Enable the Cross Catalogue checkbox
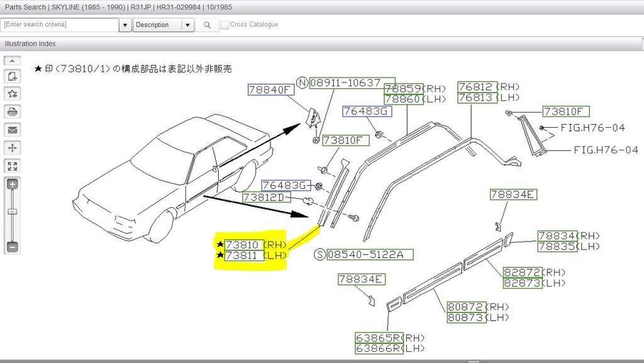The height and width of the screenshot is (363, 644). coord(225,25)
